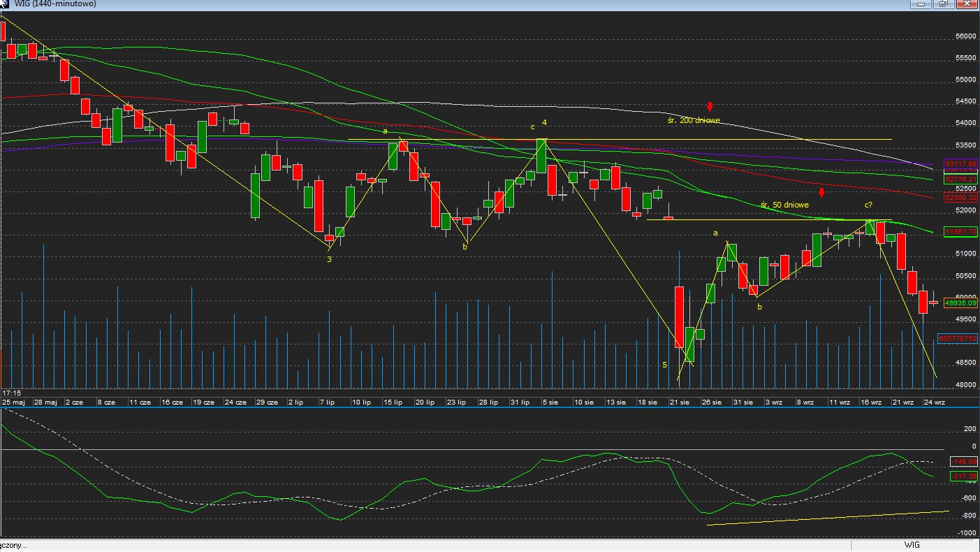Select the wave '5' label near the August low

pyautogui.click(x=665, y=365)
